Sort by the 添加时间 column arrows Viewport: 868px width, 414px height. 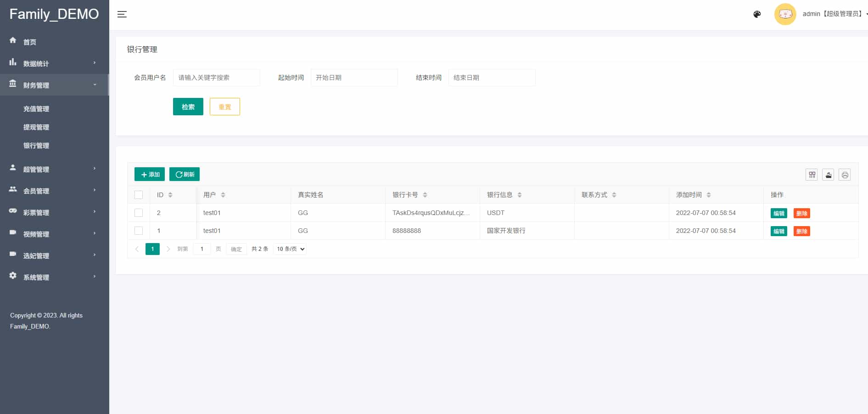(x=709, y=195)
